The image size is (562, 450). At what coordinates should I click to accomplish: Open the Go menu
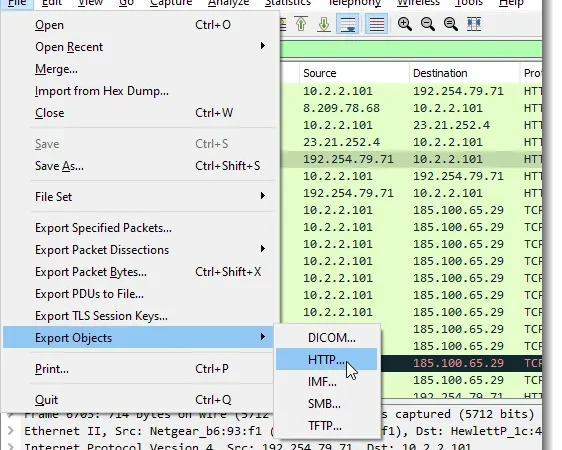point(126,3)
